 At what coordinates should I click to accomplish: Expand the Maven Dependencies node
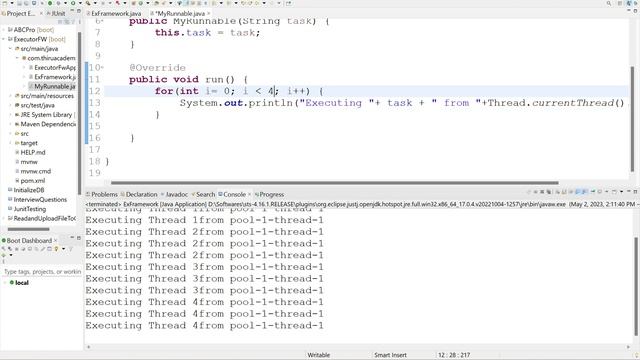click(x=11, y=124)
